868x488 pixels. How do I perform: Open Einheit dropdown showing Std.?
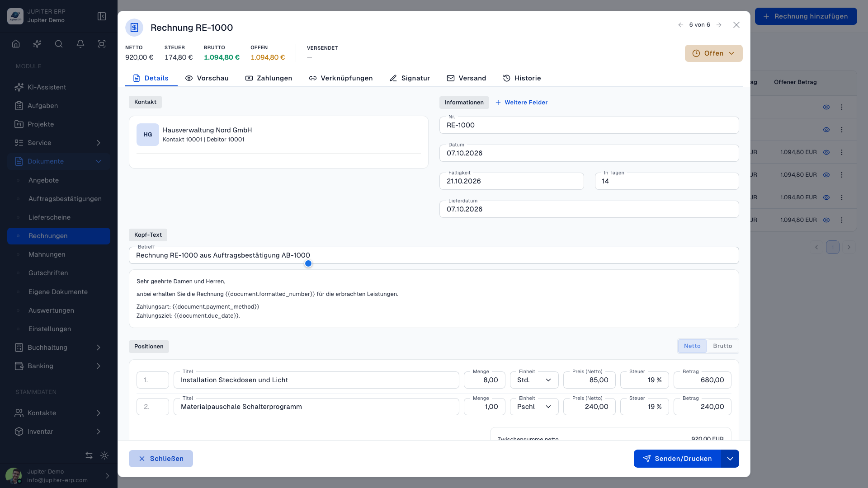[534, 380]
